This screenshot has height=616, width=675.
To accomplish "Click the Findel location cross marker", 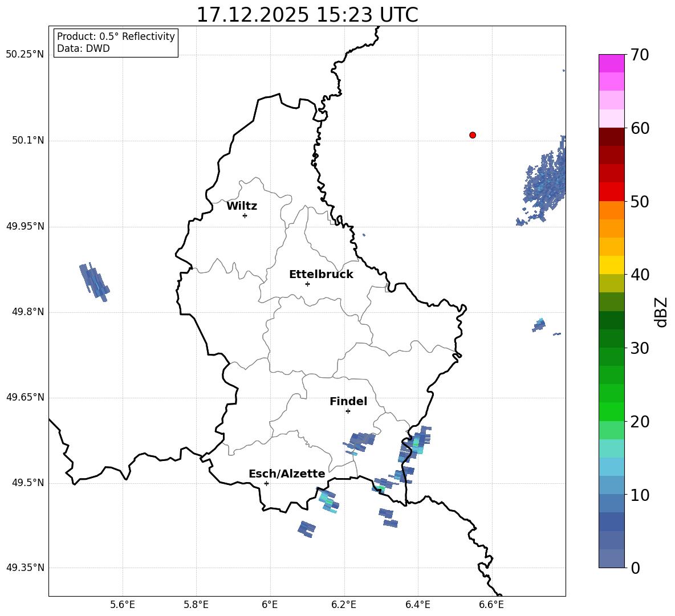I will [348, 411].
